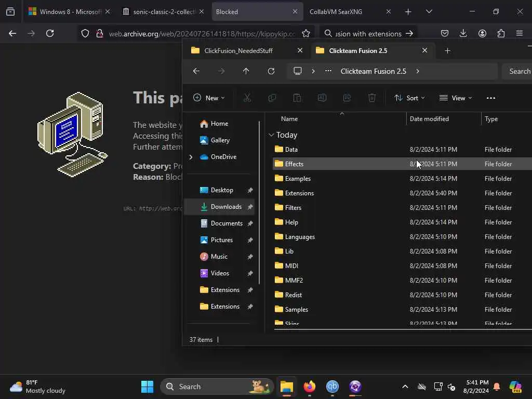Image resolution: width=532 pixels, height=399 pixels.
Task: Open Firefox hamburger application menu
Action: (520, 33)
